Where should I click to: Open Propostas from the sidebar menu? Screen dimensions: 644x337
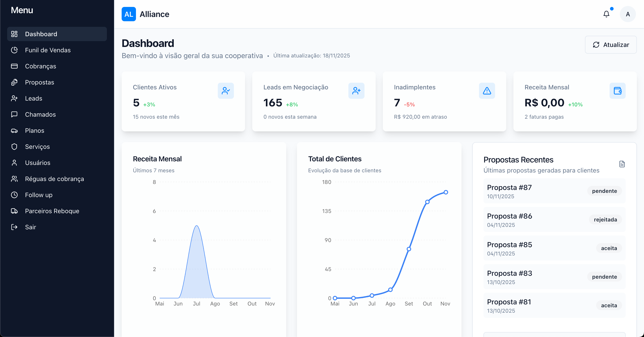click(x=40, y=82)
